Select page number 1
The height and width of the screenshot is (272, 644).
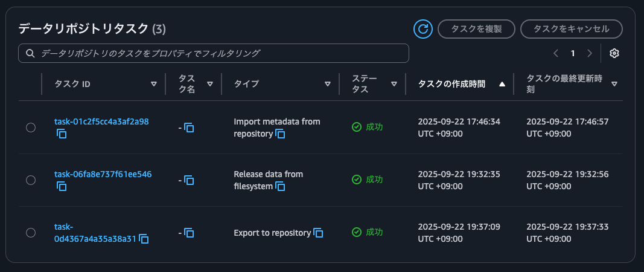point(573,53)
